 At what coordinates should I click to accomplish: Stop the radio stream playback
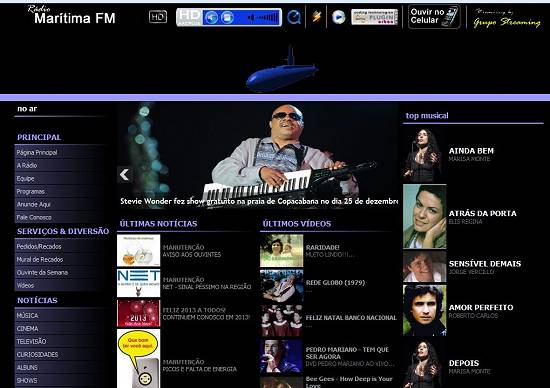[x=227, y=17]
